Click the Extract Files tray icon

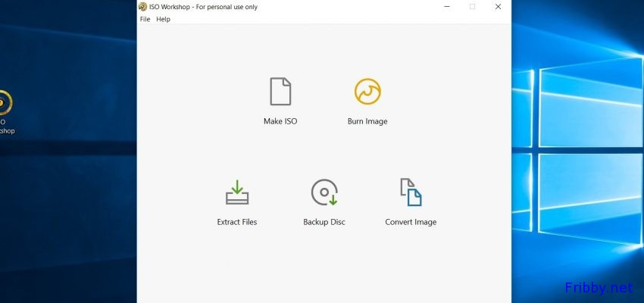(237, 192)
